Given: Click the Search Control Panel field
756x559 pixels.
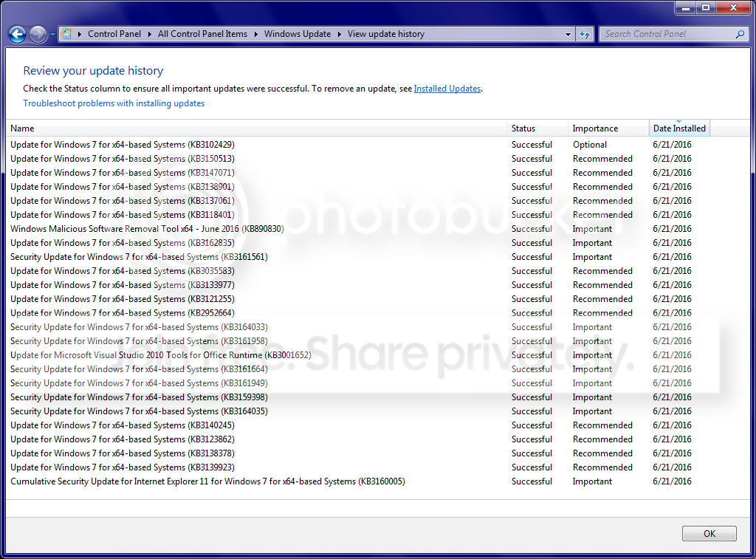Looking at the screenshot, I should click(x=667, y=34).
